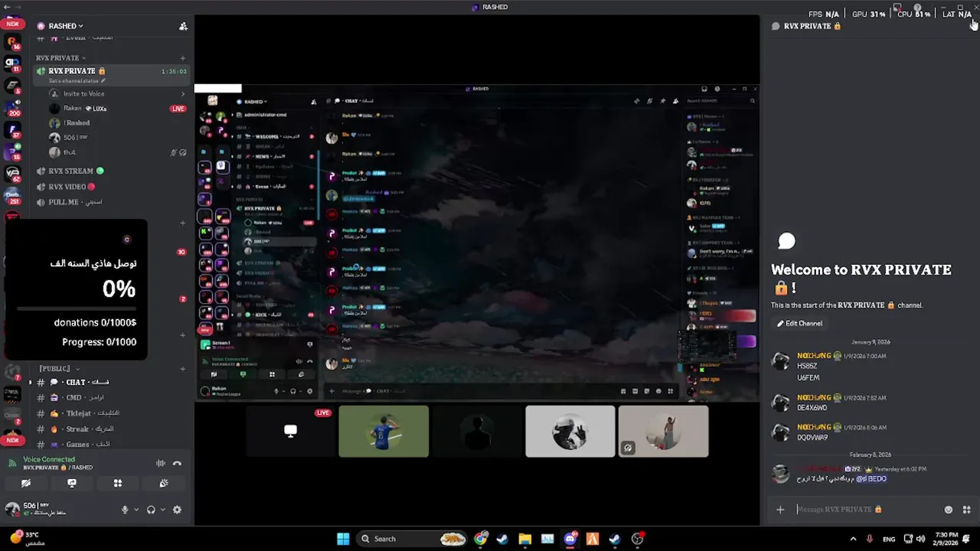
Task: Open the taskbar clock showing 7:30 PM
Action: tap(946, 539)
